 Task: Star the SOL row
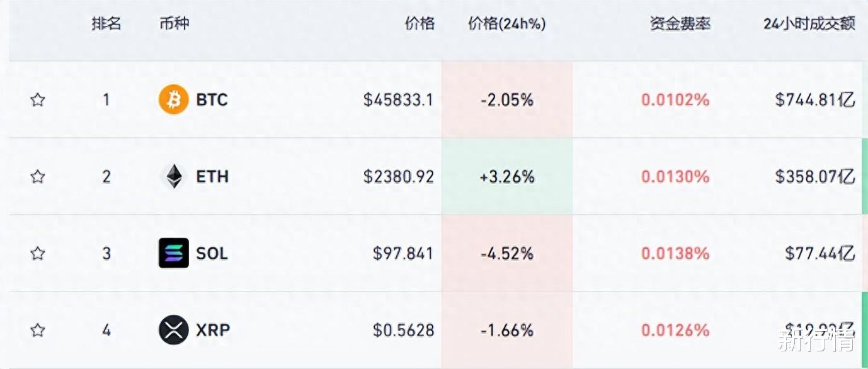pos(38,253)
